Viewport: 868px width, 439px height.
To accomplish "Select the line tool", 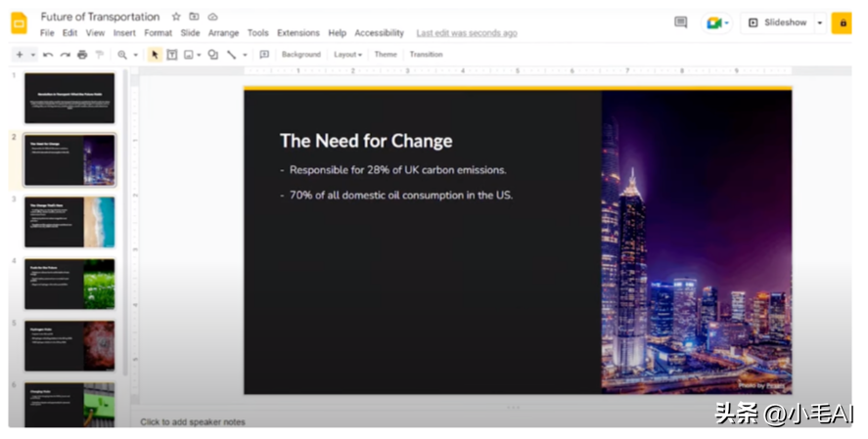I will pyautogui.click(x=231, y=54).
